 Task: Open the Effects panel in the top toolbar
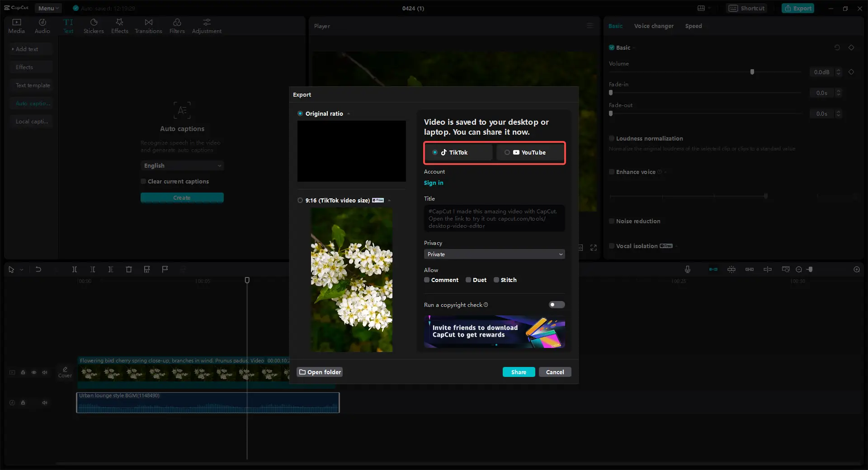click(119, 25)
